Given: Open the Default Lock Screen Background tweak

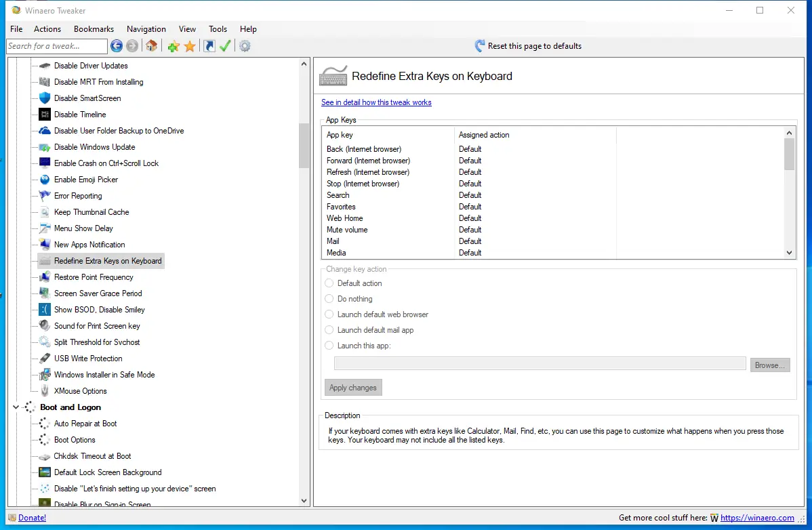Looking at the screenshot, I should [x=108, y=472].
